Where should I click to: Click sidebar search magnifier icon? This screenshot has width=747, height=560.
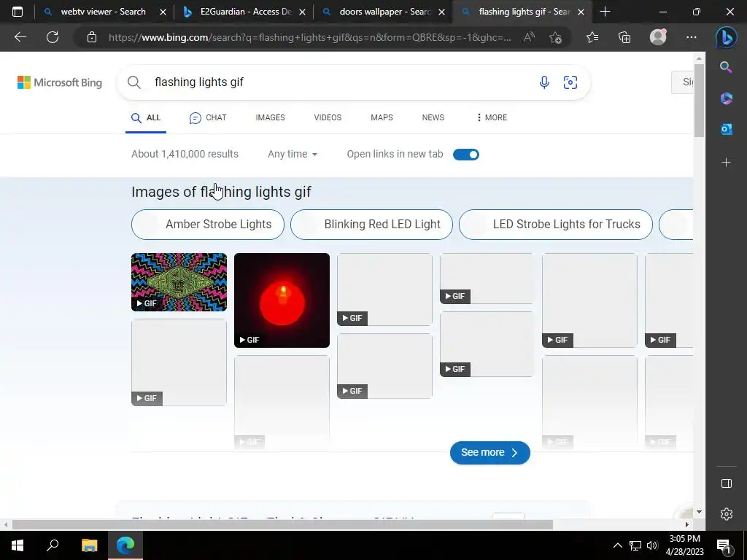click(x=726, y=67)
